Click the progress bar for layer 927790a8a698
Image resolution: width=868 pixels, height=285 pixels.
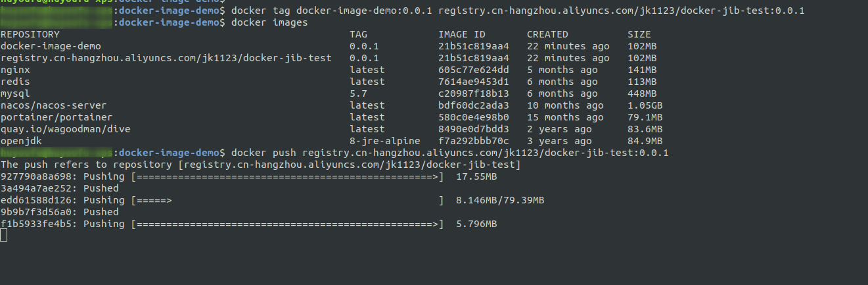point(287,176)
